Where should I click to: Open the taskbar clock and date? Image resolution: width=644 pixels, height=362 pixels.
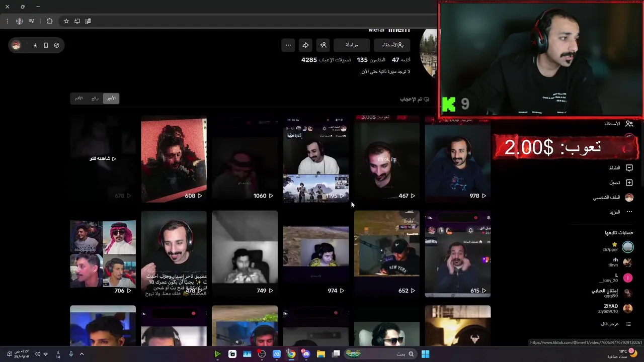21,354
